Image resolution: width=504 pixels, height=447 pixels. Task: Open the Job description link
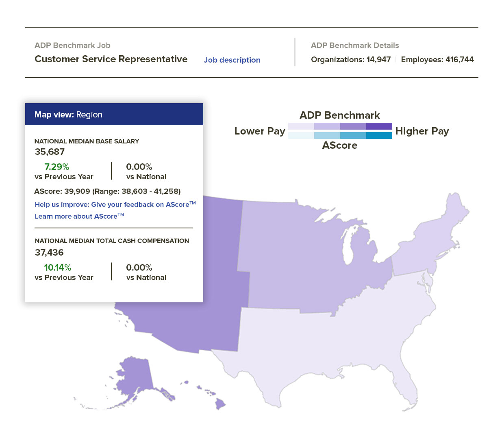tap(232, 60)
